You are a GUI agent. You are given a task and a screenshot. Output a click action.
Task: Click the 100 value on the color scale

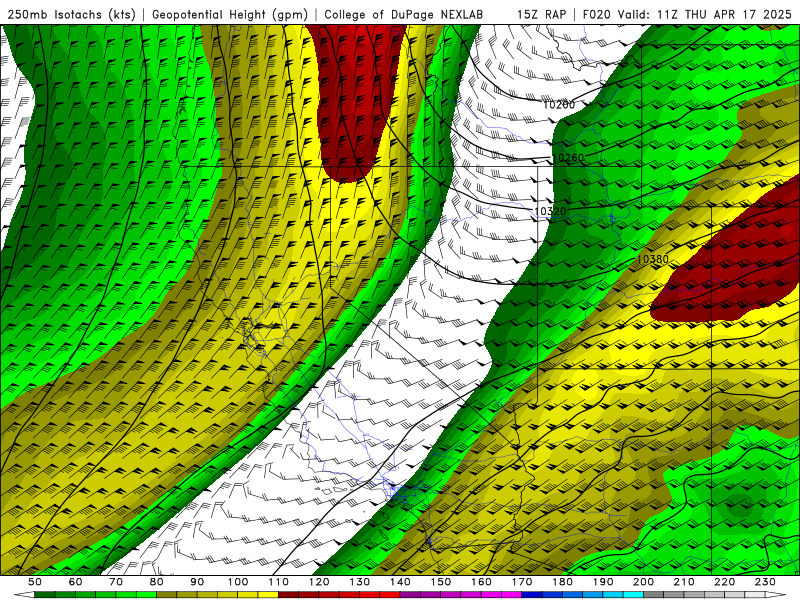coord(238,582)
